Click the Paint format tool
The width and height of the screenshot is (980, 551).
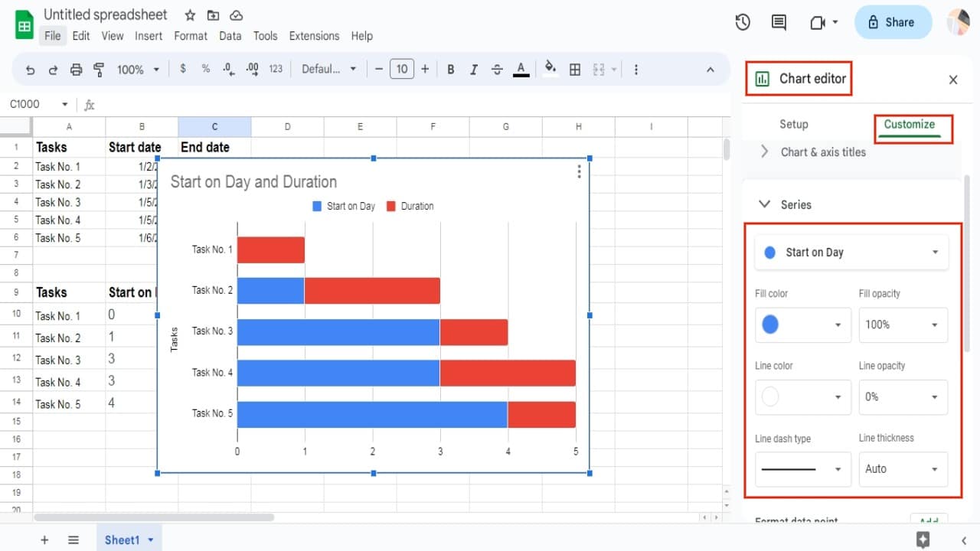pos(99,69)
